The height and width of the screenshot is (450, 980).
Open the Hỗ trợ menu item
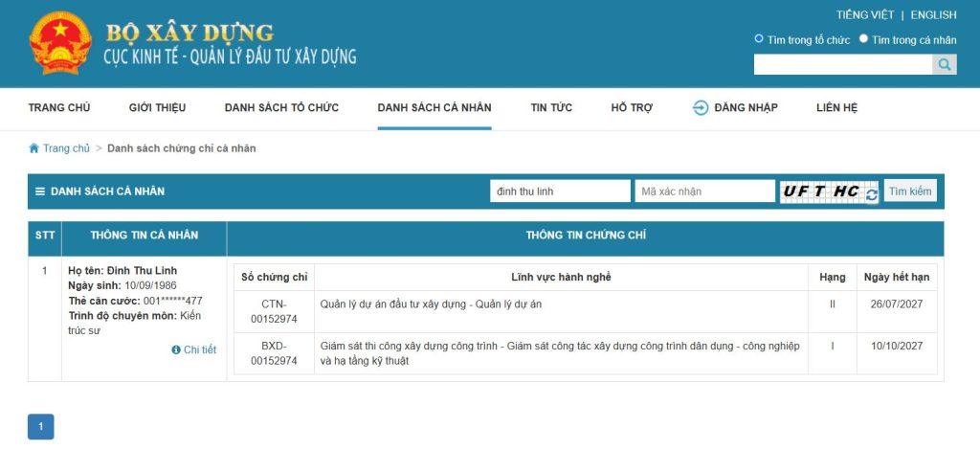[632, 107]
